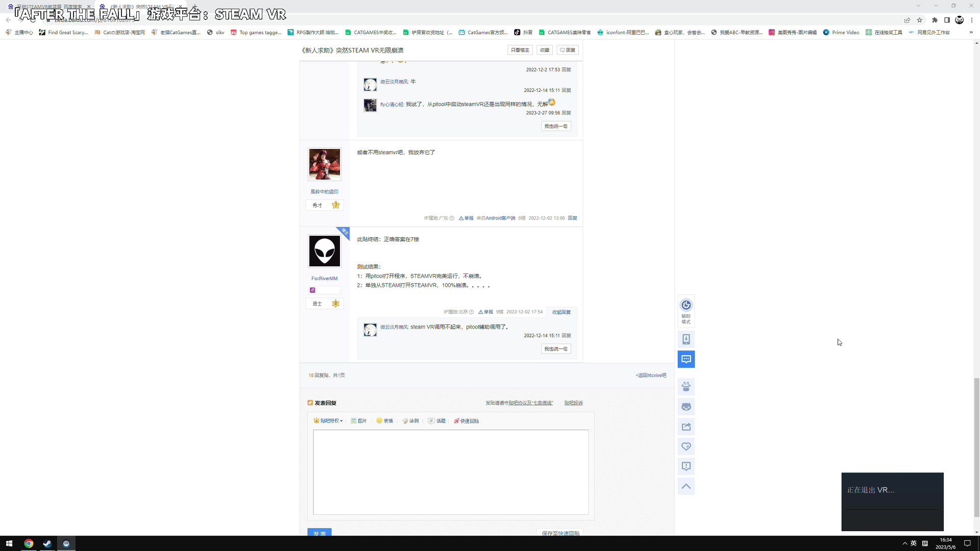Click the 表情 emoji smiley icon
980x551 pixels.
tap(385, 421)
